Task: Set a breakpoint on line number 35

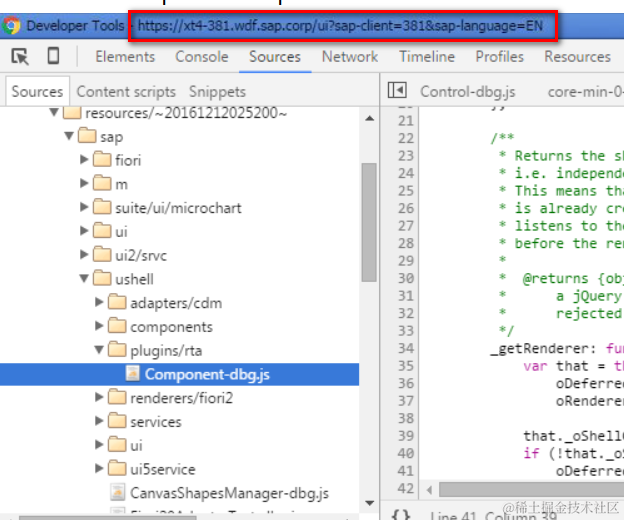Action: (406, 366)
